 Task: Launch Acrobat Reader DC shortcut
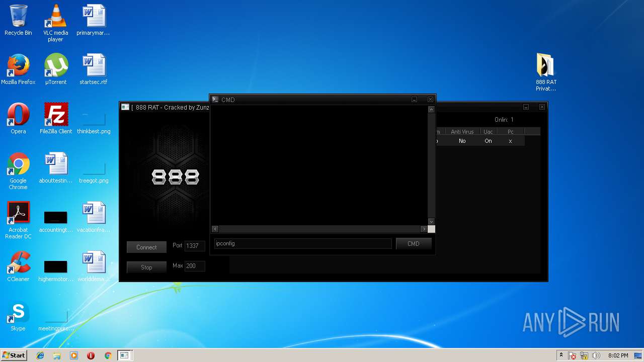pyautogui.click(x=18, y=220)
